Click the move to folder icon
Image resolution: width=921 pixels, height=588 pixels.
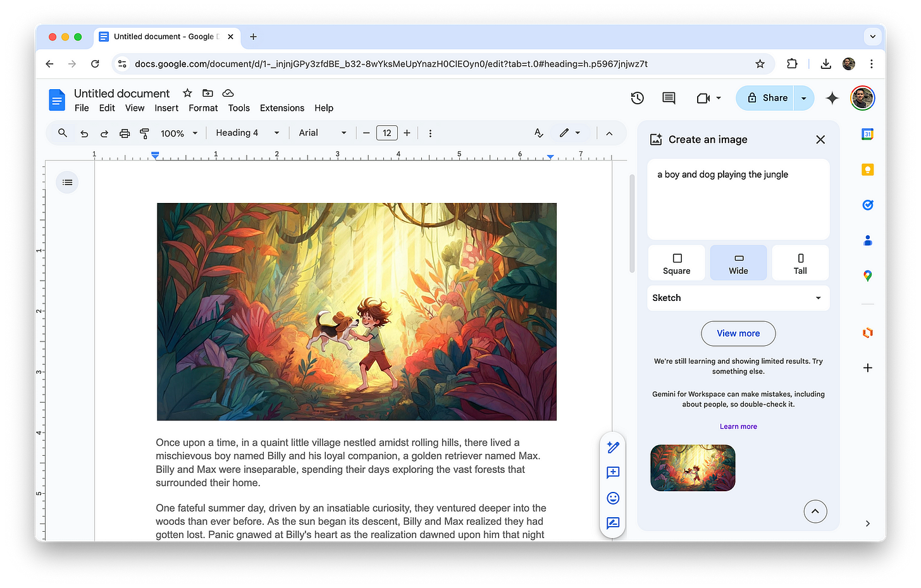(x=207, y=93)
